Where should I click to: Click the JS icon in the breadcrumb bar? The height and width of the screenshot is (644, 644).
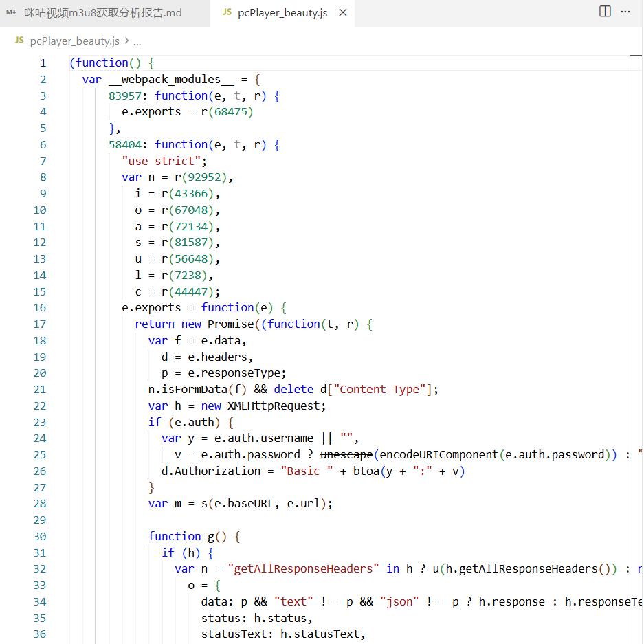click(x=19, y=41)
